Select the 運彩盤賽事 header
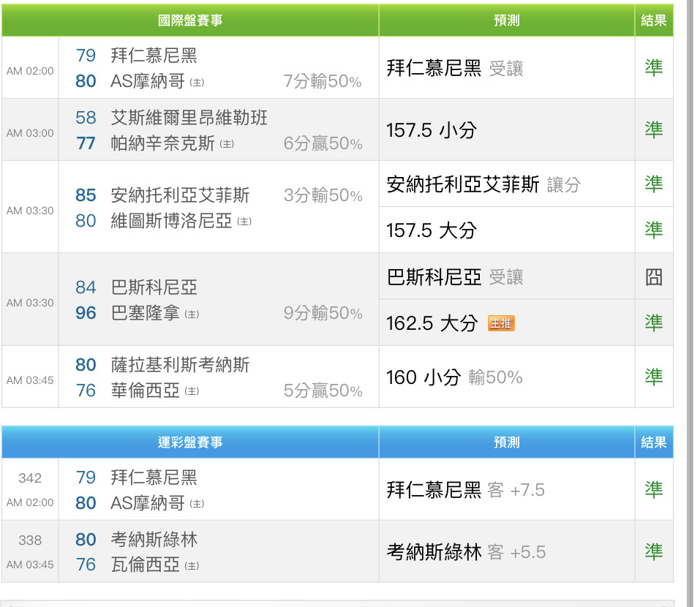The width and height of the screenshot is (700, 607). [x=190, y=442]
